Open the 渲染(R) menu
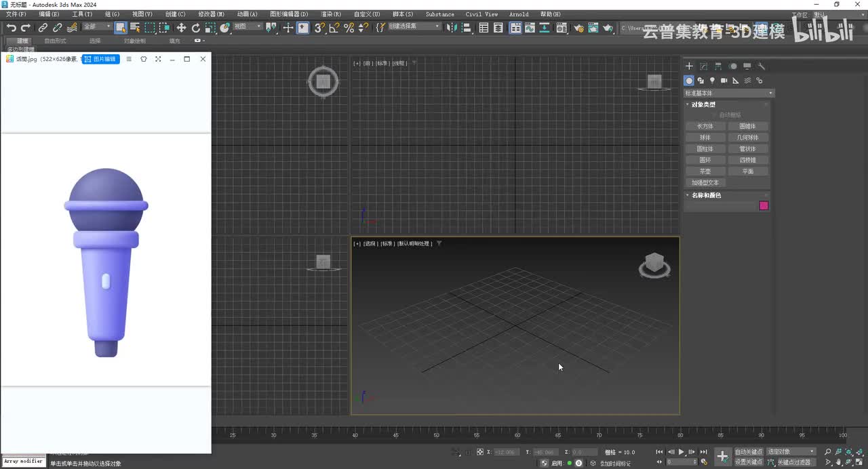This screenshot has width=868, height=469. click(x=332, y=14)
